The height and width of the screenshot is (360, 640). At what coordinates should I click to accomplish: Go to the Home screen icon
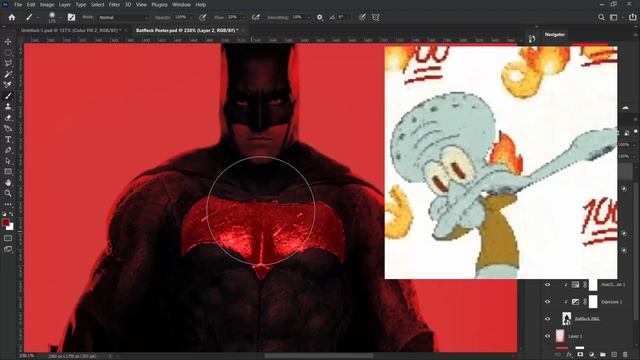click(12, 18)
